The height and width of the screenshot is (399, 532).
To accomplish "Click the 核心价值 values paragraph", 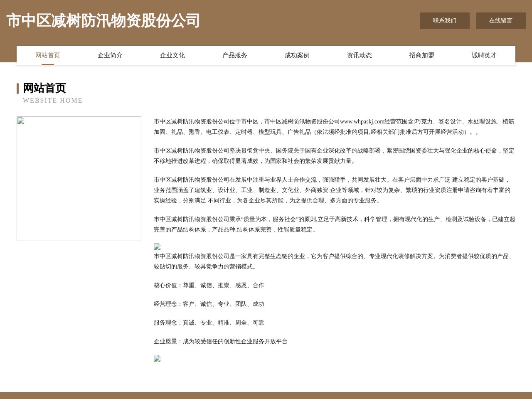I will pyautogui.click(x=209, y=286).
